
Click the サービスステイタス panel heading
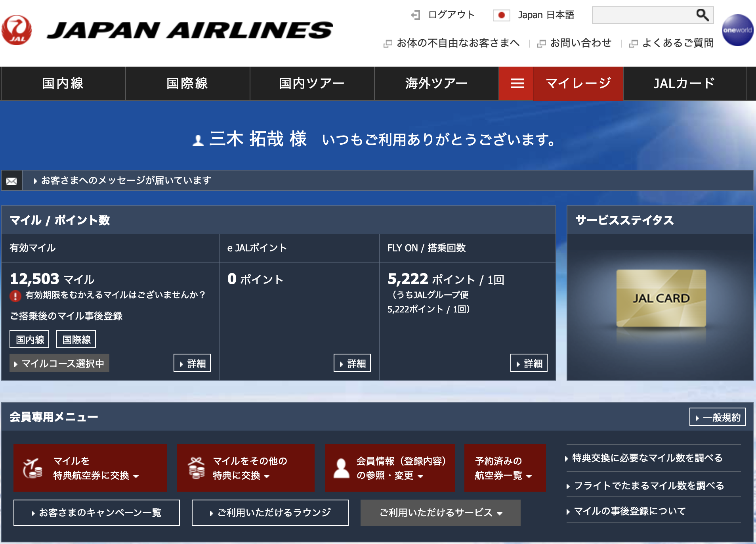[x=624, y=220]
